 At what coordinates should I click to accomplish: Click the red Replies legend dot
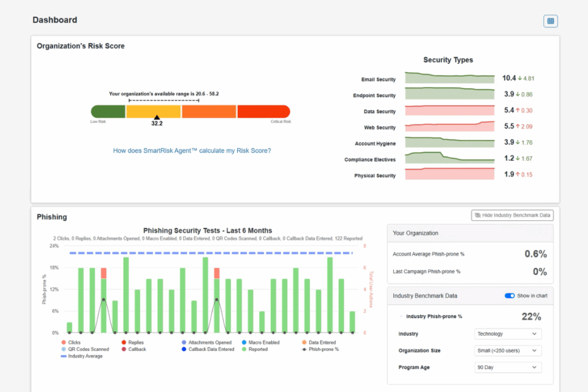click(123, 342)
